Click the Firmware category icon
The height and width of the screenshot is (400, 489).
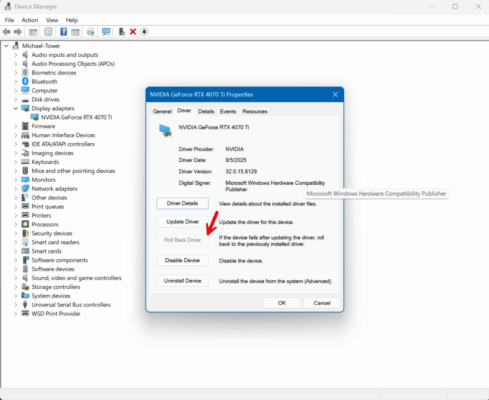[25, 126]
